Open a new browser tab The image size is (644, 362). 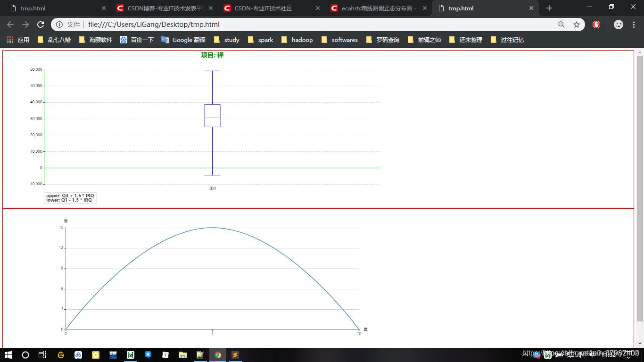(549, 8)
